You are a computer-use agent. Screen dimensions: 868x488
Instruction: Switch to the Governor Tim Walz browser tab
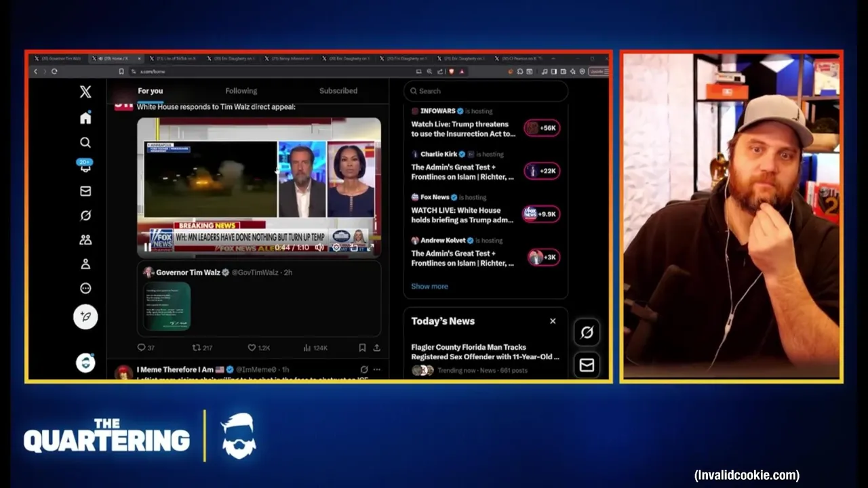tap(58, 58)
